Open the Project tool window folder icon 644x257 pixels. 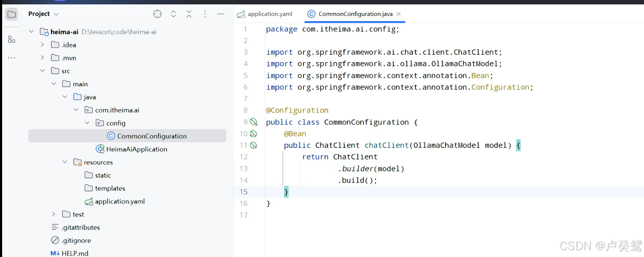click(12, 14)
